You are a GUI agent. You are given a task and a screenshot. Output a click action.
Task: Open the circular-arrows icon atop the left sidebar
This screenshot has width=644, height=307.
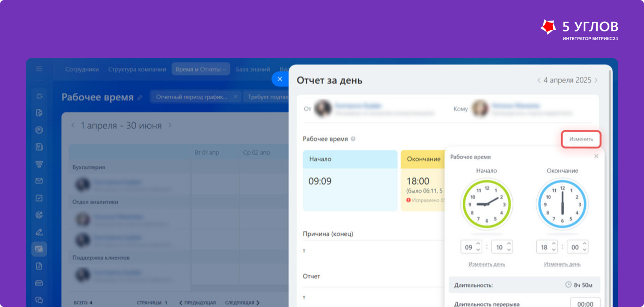(39, 96)
